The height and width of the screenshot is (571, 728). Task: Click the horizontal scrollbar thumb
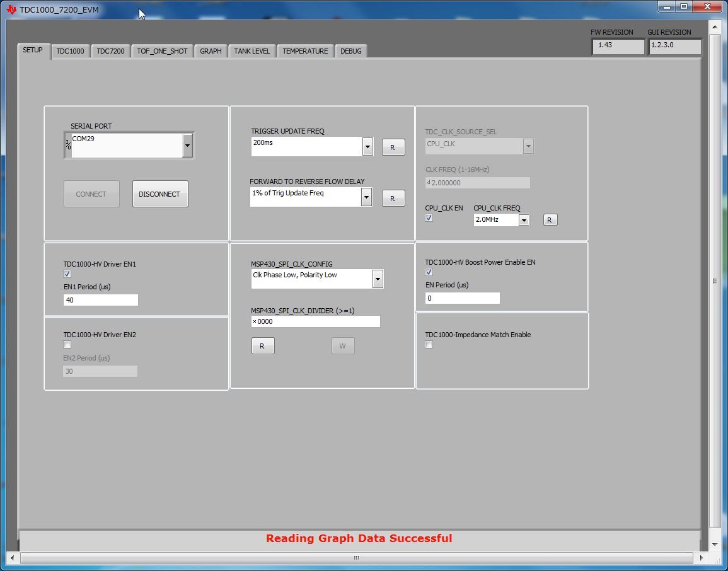point(357,558)
